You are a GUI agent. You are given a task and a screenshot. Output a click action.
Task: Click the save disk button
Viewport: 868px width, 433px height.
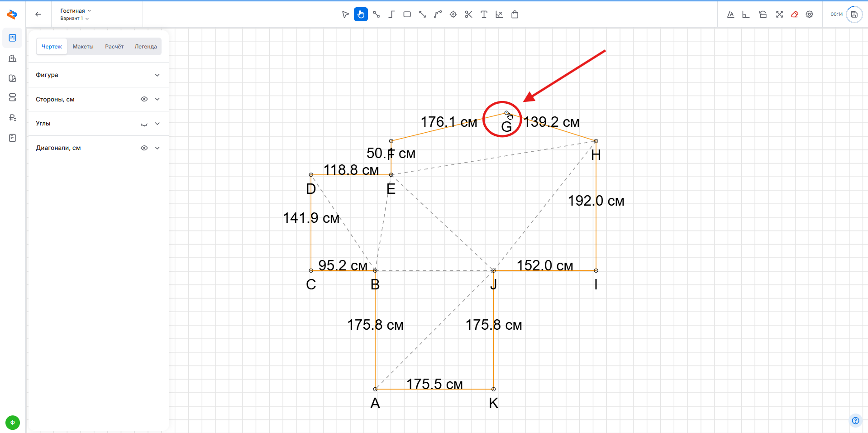point(854,14)
